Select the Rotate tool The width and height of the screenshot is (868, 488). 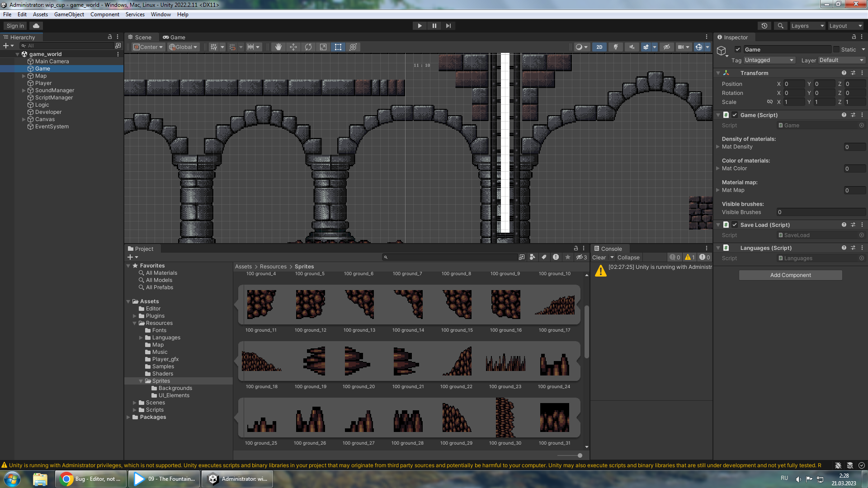coord(308,47)
